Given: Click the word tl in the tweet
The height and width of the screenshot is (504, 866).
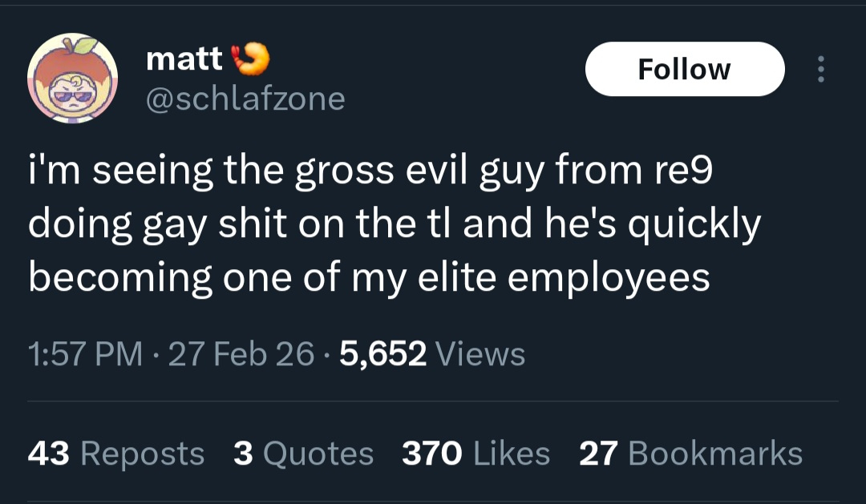Looking at the screenshot, I should (450, 226).
